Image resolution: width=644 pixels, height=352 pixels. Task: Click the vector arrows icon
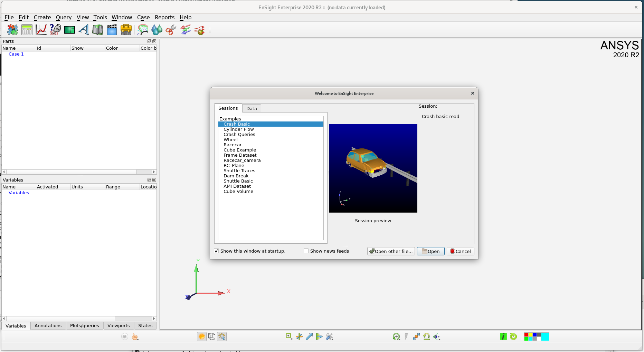(186, 30)
